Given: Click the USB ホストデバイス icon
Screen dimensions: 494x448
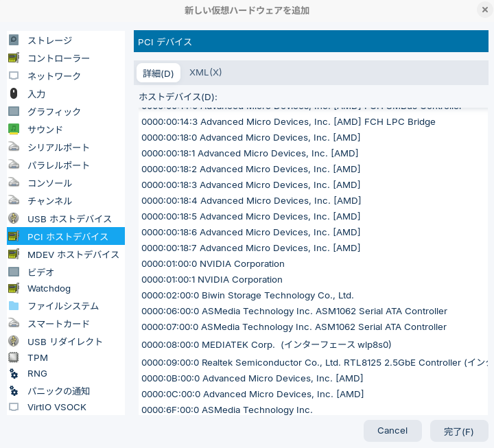Looking at the screenshot, I should (14, 218).
